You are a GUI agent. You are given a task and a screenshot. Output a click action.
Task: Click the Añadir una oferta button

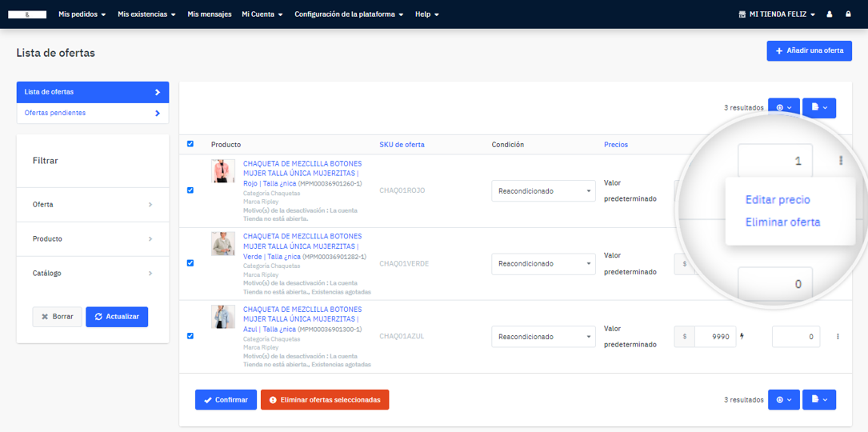[810, 50]
